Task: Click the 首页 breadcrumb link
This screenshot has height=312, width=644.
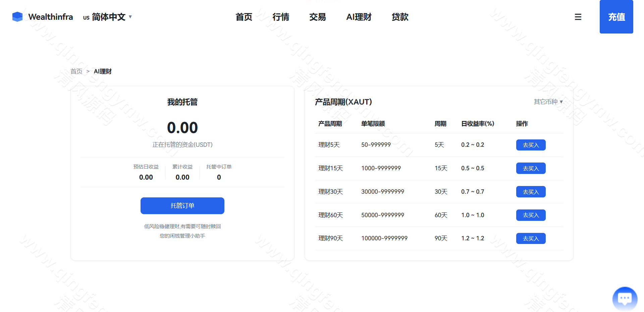Action: (76, 71)
